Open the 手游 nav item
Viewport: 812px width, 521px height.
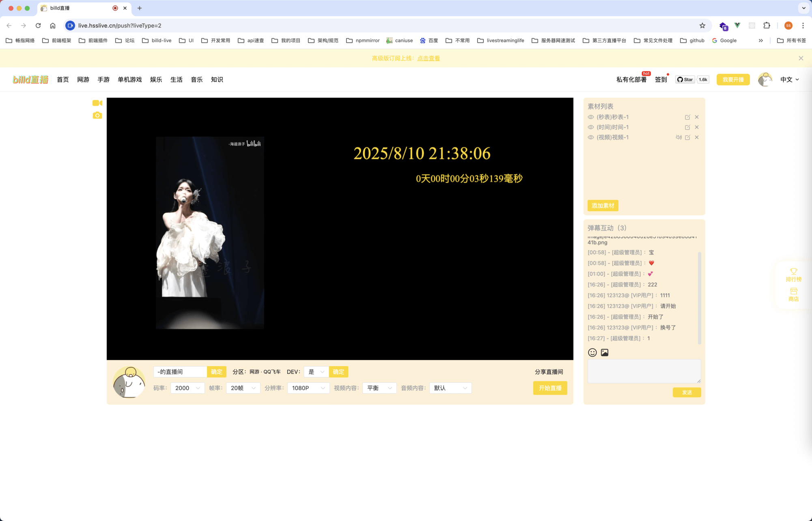pyautogui.click(x=103, y=79)
